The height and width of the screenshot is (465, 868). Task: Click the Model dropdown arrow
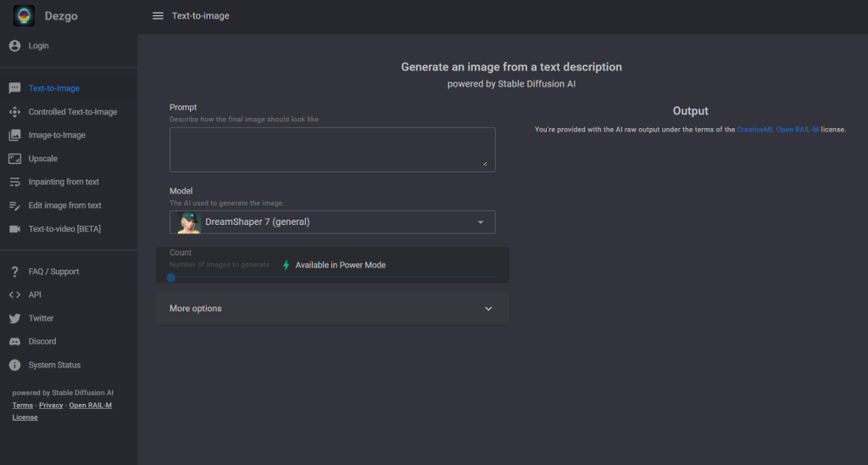pyautogui.click(x=481, y=222)
